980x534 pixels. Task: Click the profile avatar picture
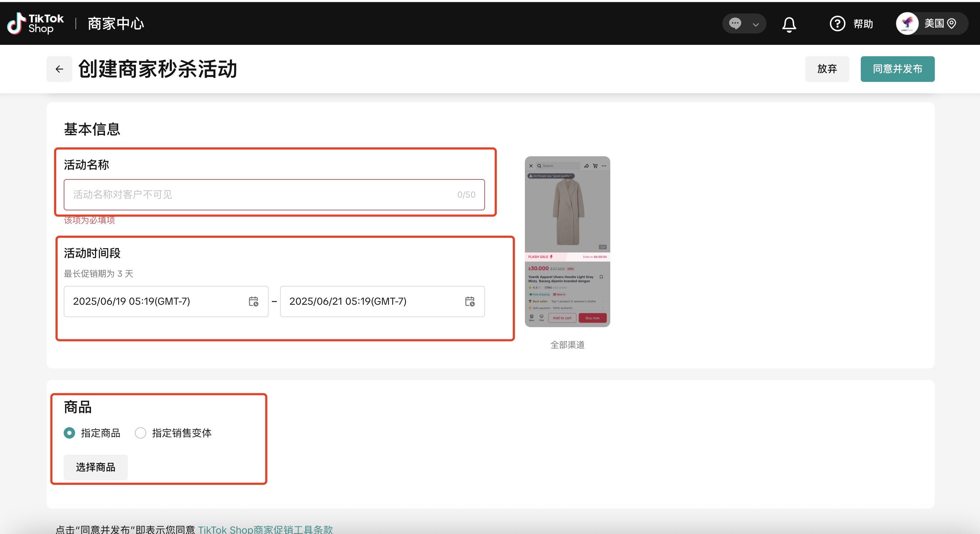coord(907,23)
